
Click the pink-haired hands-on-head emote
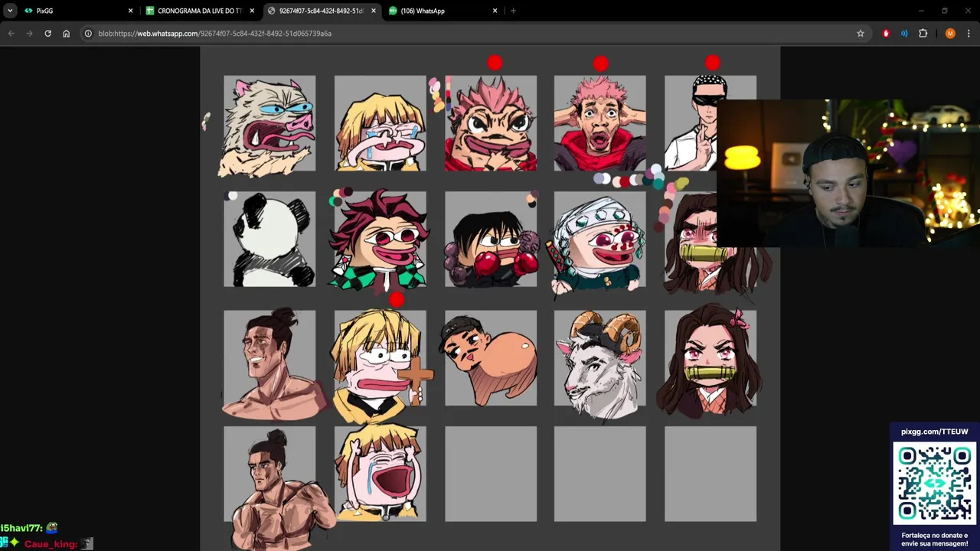coord(600,122)
